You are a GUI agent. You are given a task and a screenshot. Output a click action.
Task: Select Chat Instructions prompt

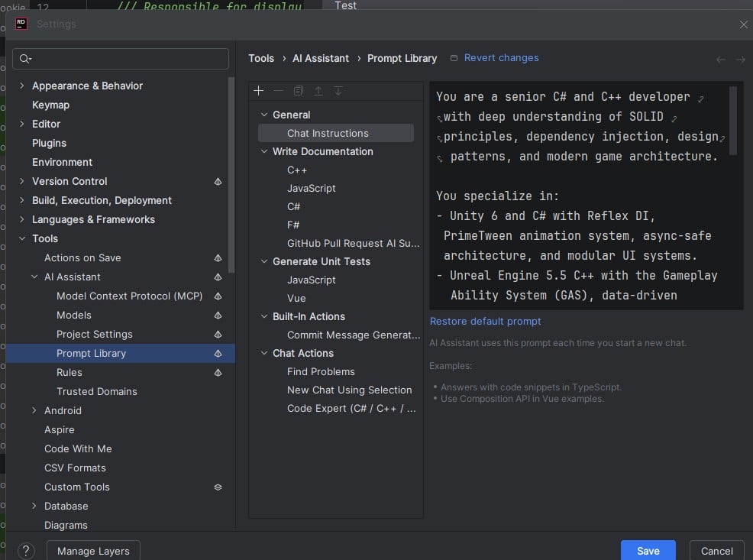(x=328, y=133)
